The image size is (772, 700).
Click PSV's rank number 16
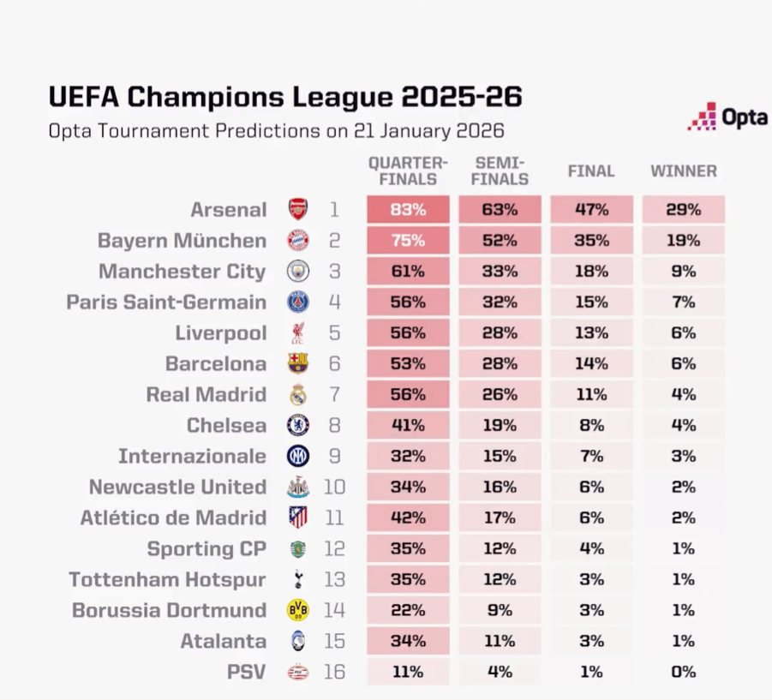[334, 673]
